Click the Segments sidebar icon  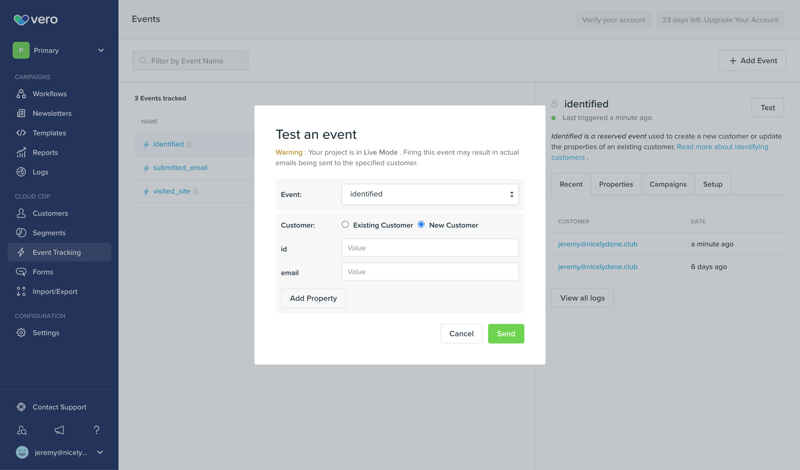[x=21, y=233]
